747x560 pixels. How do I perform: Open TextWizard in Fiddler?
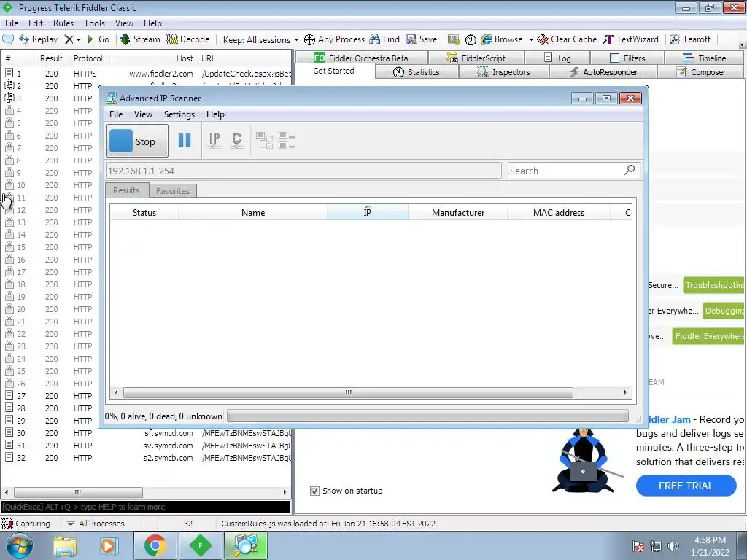point(630,39)
